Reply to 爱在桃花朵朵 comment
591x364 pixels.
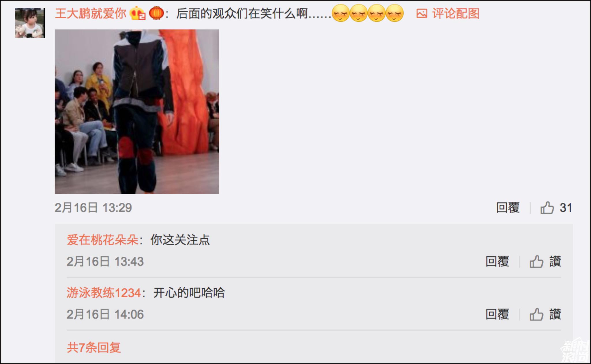(x=497, y=262)
